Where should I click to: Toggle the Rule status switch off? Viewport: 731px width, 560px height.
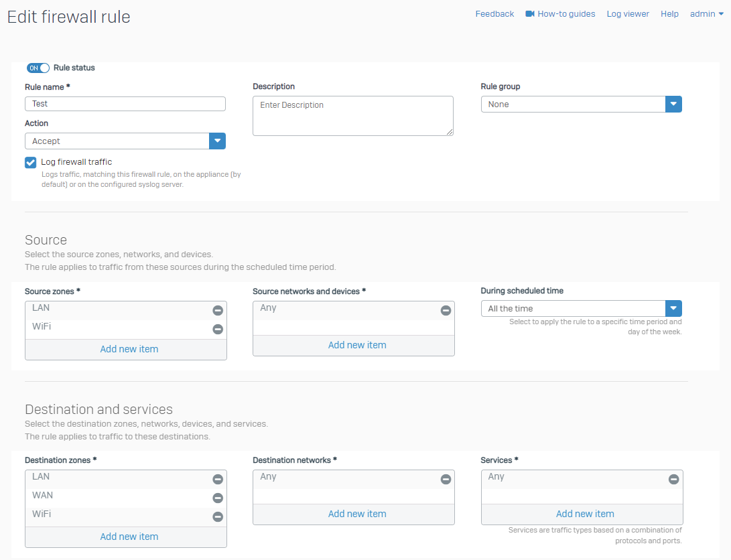coord(38,68)
